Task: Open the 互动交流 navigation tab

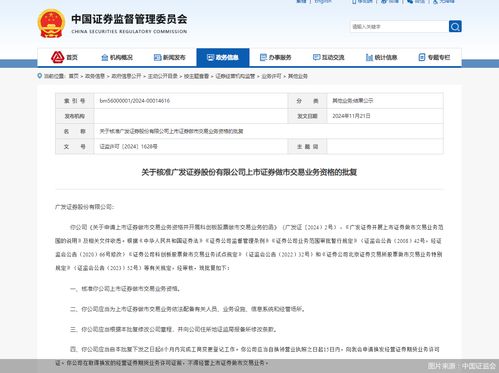Action: pos(329,57)
